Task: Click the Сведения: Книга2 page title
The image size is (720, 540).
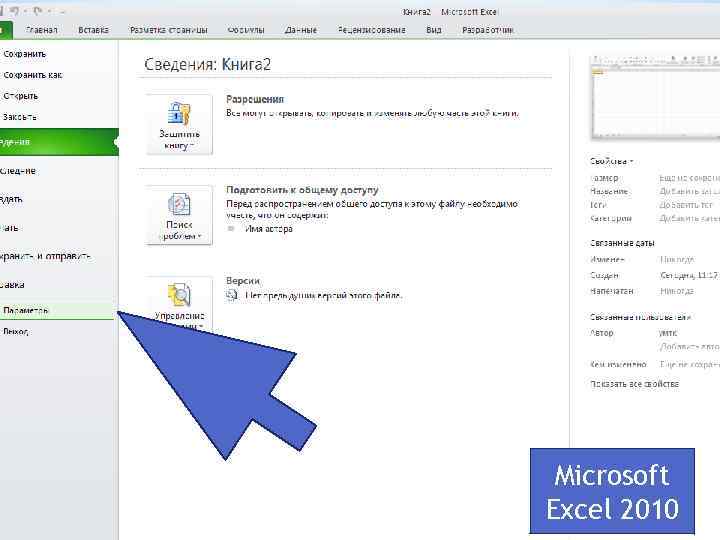Action: click(208, 64)
